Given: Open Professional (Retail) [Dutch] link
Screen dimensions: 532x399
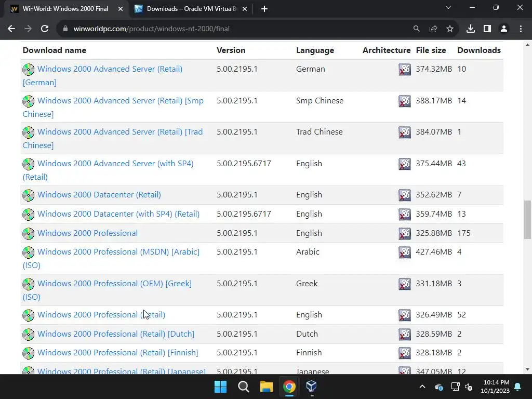Looking at the screenshot, I should [x=116, y=334].
